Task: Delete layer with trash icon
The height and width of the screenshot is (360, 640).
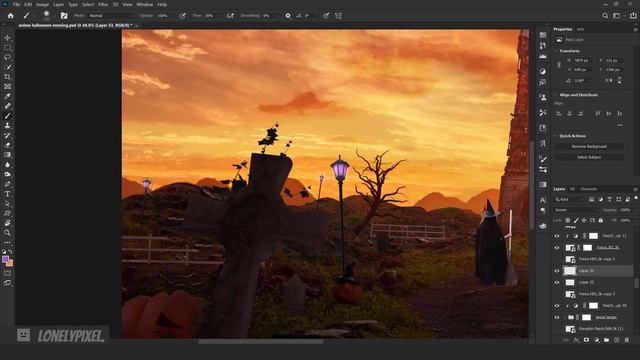Action: [x=627, y=340]
